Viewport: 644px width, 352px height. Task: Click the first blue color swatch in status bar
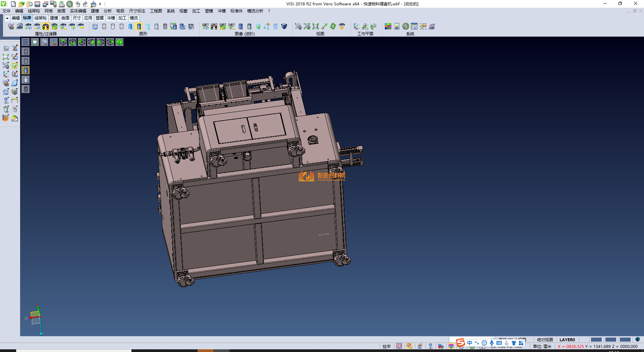tap(596, 340)
